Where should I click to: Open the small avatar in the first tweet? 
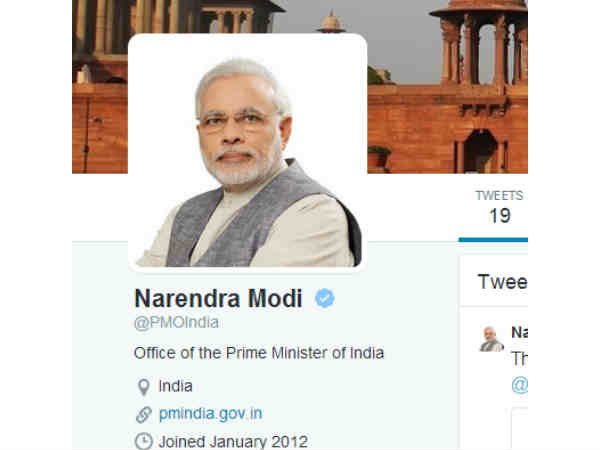click(x=491, y=339)
